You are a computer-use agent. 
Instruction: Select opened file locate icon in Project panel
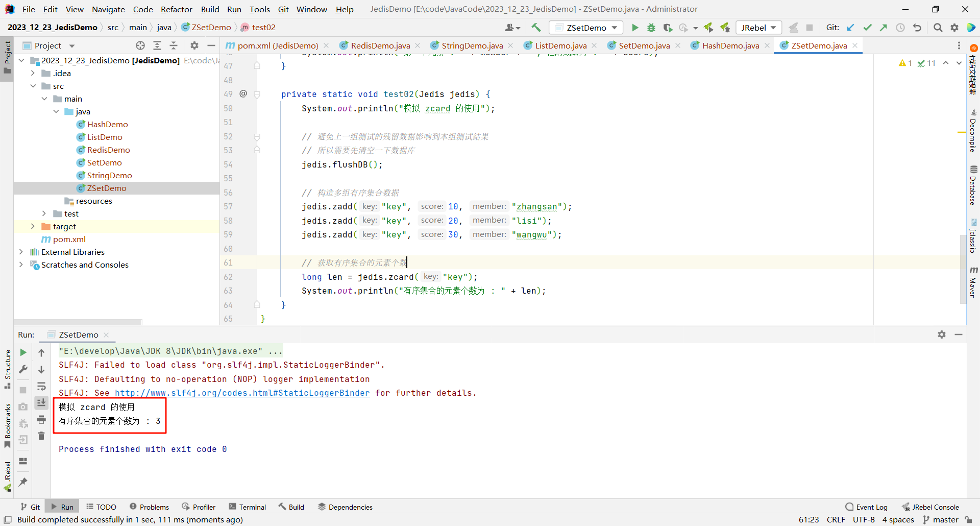click(140, 45)
